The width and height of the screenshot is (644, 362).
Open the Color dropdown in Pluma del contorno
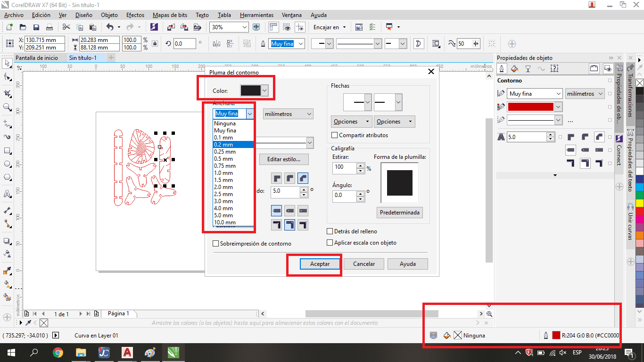coord(265,90)
